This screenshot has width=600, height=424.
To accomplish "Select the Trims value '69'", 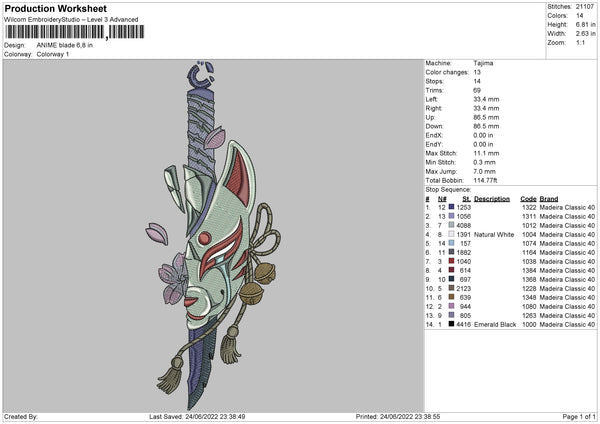I will tap(477, 90).
